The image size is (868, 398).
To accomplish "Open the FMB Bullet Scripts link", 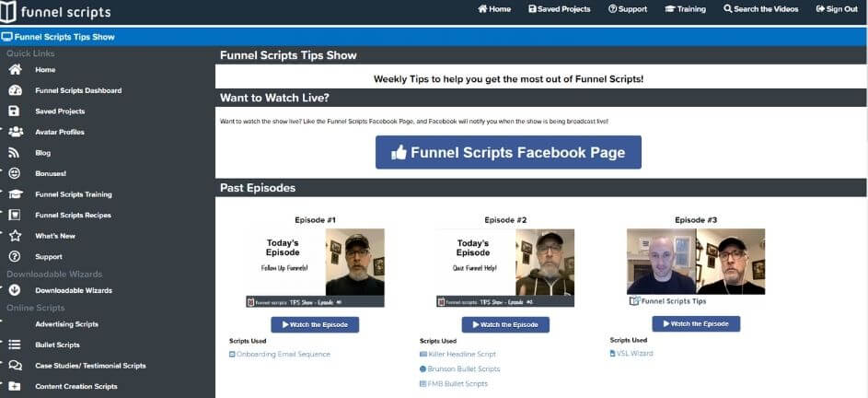I will coord(454,384).
